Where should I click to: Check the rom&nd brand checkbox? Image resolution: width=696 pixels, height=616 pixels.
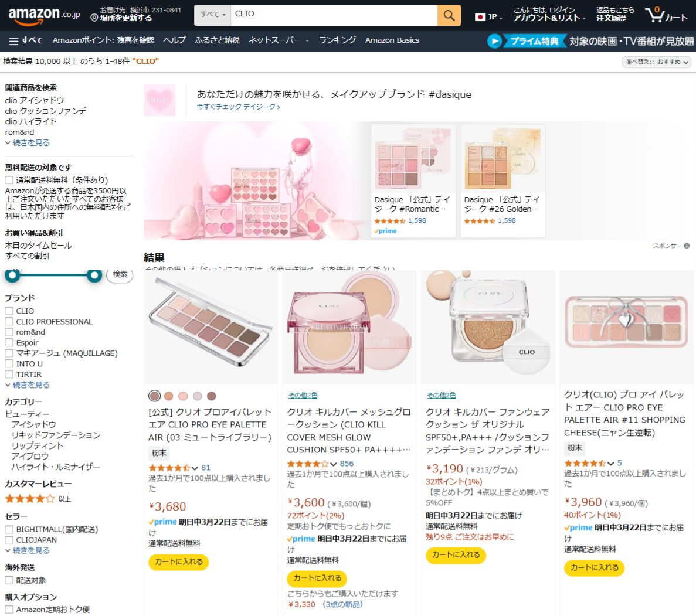coord(9,332)
